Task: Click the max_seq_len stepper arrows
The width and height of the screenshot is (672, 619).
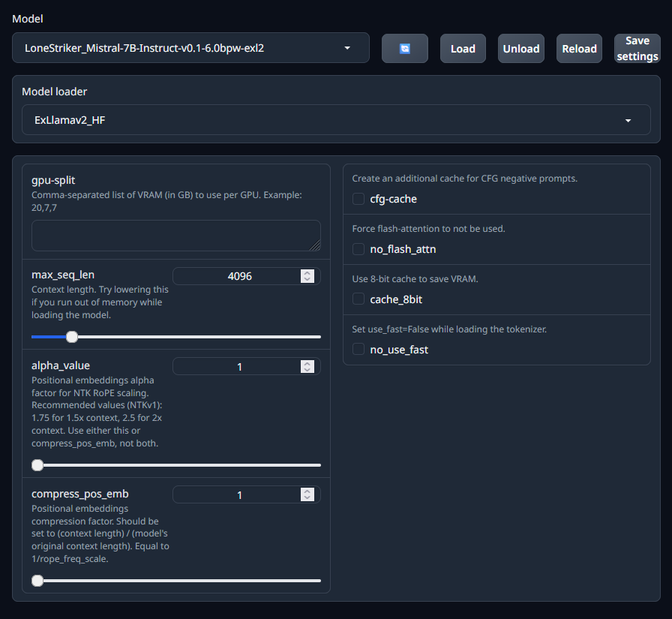Action: point(307,276)
